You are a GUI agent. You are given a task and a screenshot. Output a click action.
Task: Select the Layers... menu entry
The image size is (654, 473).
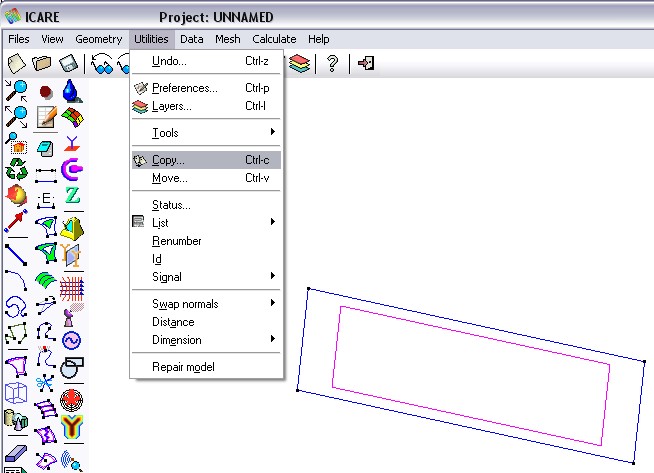[x=206, y=106]
